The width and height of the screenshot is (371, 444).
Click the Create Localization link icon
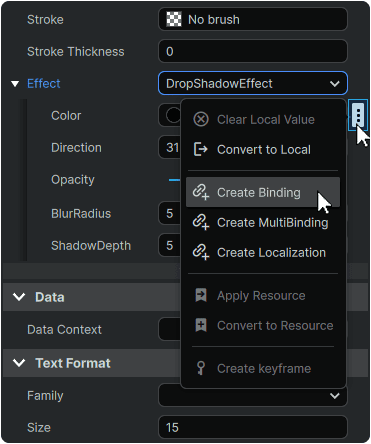coord(201,252)
